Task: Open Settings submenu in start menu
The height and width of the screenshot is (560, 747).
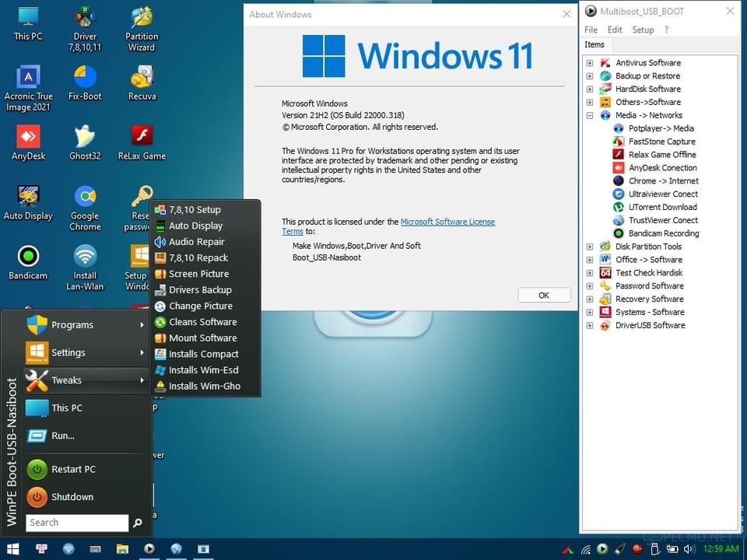Action: pos(86,352)
